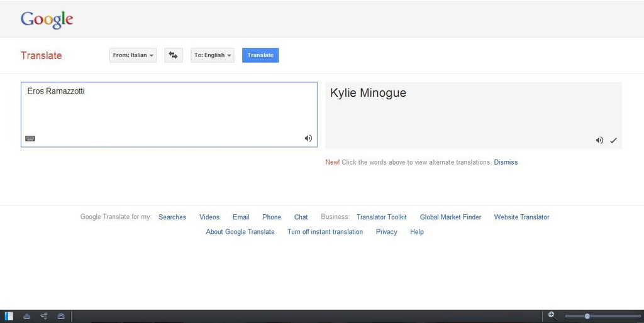
Task: Click the zoom magnifier icon
Action: pos(552,315)
